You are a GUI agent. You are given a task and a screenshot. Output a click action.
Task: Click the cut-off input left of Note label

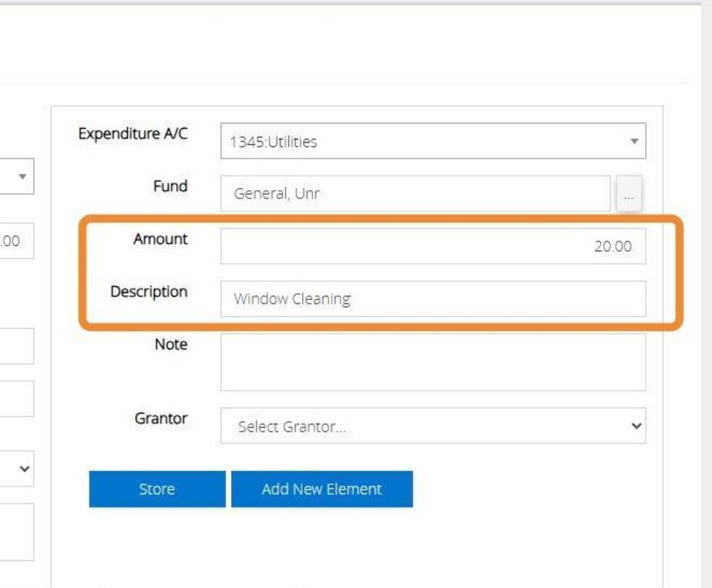(16, 346)
